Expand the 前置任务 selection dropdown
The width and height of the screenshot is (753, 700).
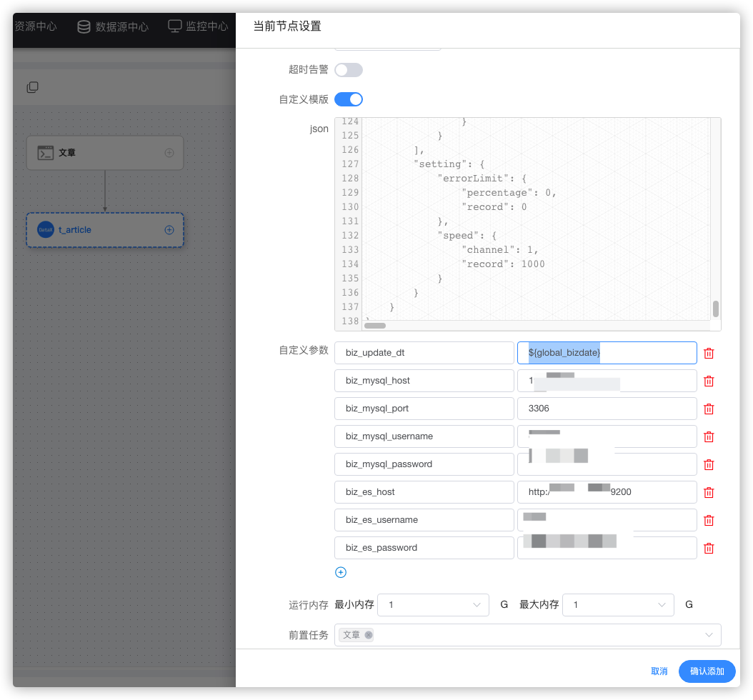coord(708,634)
